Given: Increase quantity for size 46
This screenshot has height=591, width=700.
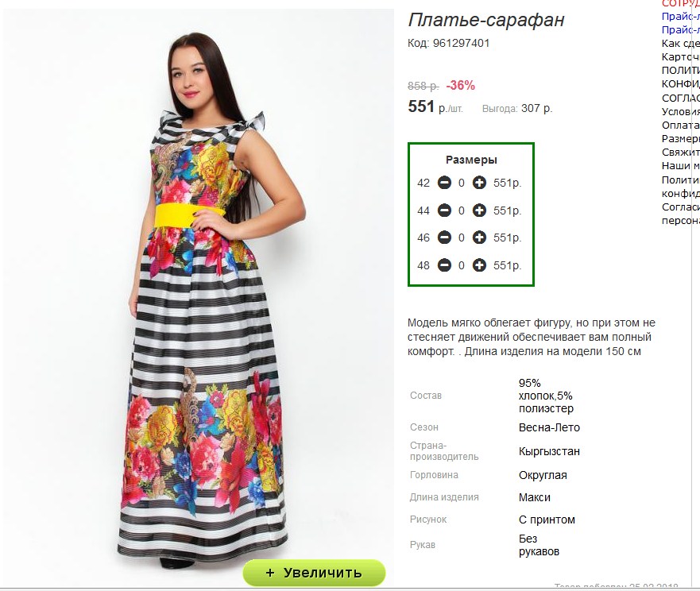Looking at the screenshot, I should pos(479,238).
